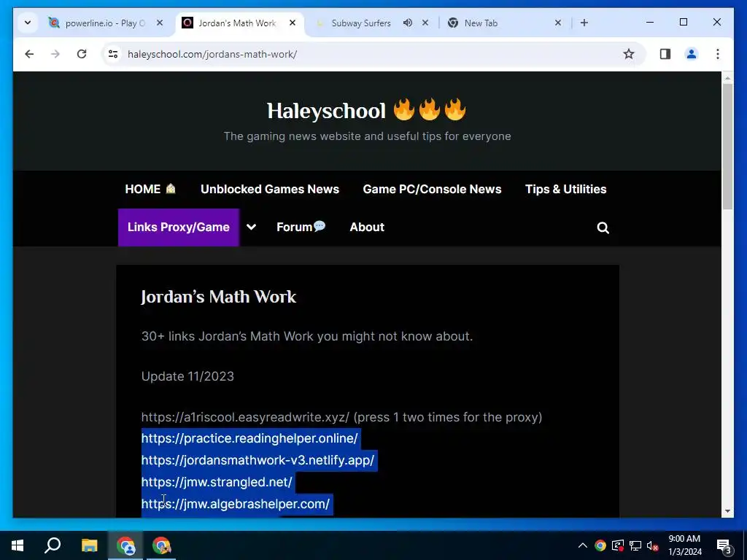Viewport: 747px width, 560px height.
Task: Click the Update 11/2023 text
Action: [187, 376]
